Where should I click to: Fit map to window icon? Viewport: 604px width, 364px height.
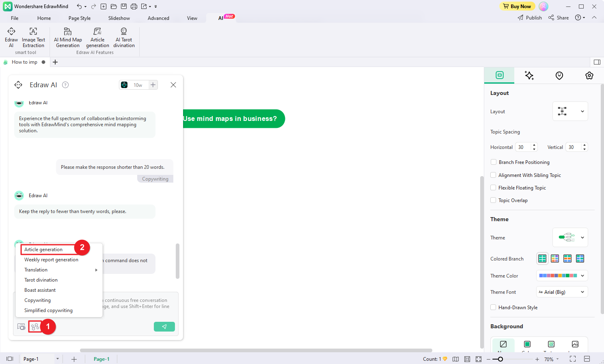tap(479, 359)
